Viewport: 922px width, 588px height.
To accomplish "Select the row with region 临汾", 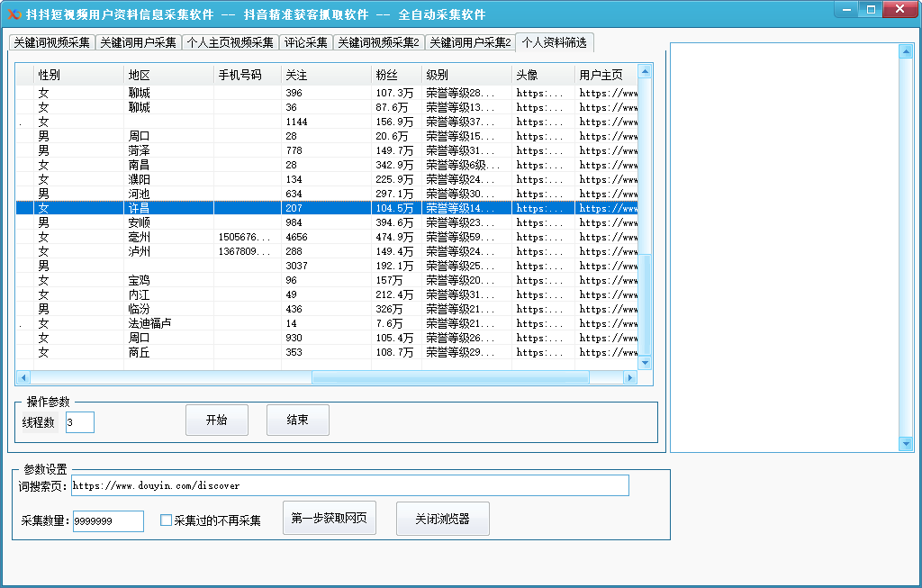I will point(327,309).
